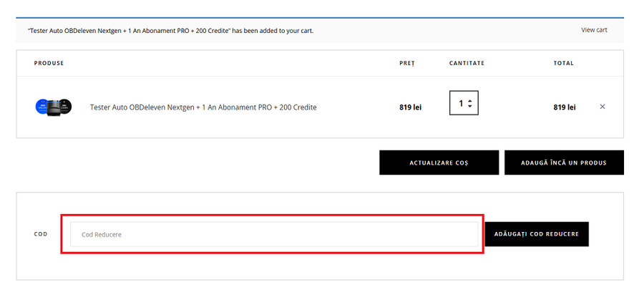Click the OBDeleven product thumbnail image
This screenshot has height=290, width=644.
point(54,107)
